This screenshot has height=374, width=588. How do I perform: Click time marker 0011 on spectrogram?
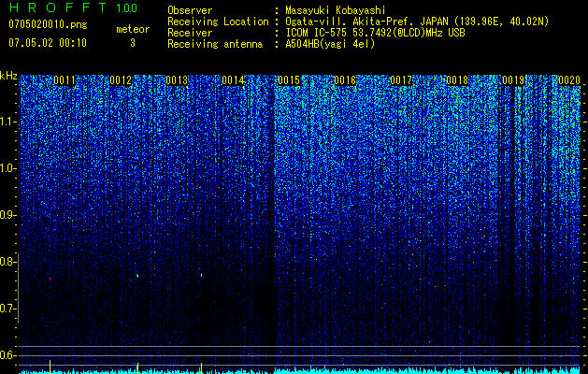tap(65, 80)
